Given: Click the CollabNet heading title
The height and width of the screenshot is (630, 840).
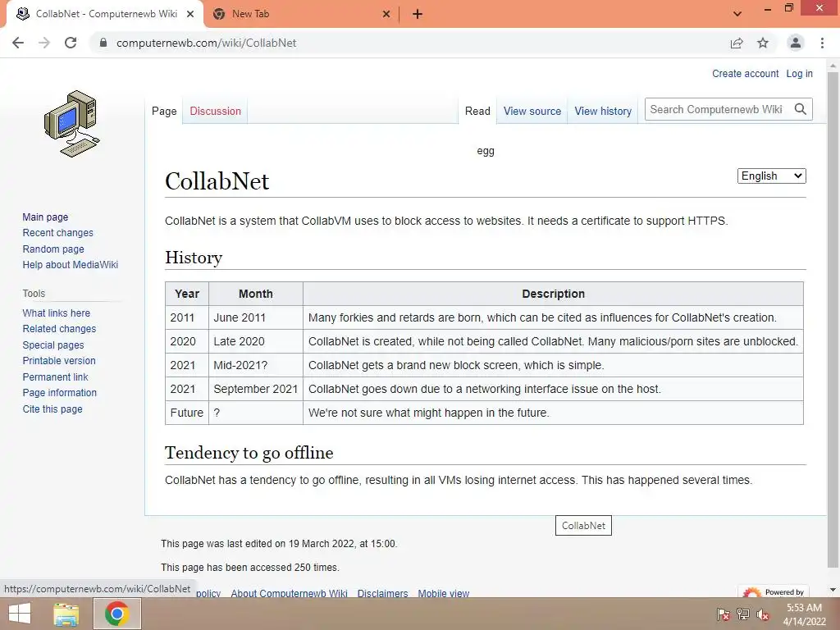Looking at the screenshot, I should pos(217,181).
